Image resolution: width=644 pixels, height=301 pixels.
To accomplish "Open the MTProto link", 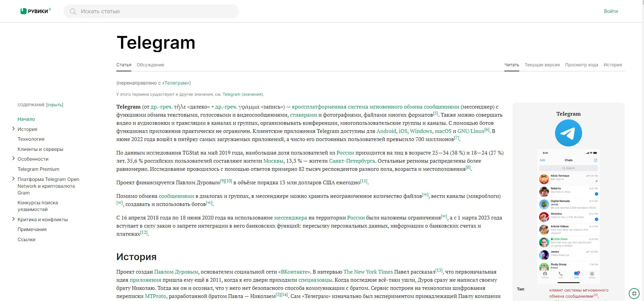I will pos(156,296).
